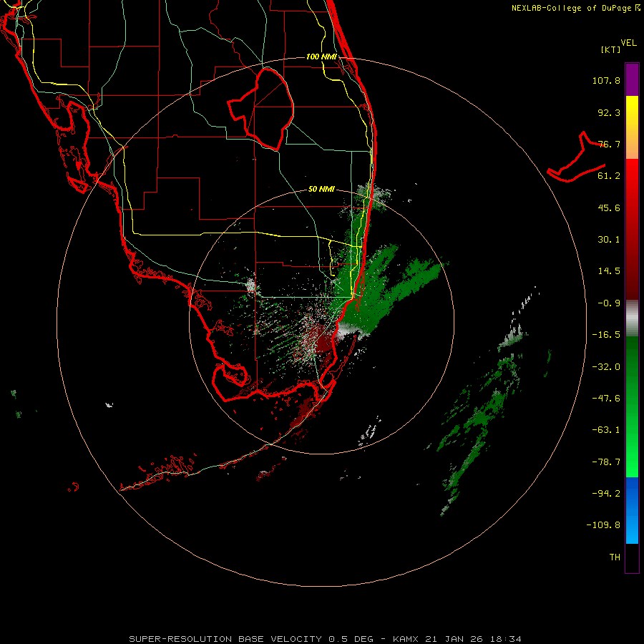Pick the blue segment of velocity color bar
644x644 pixels.
point(632,510)
